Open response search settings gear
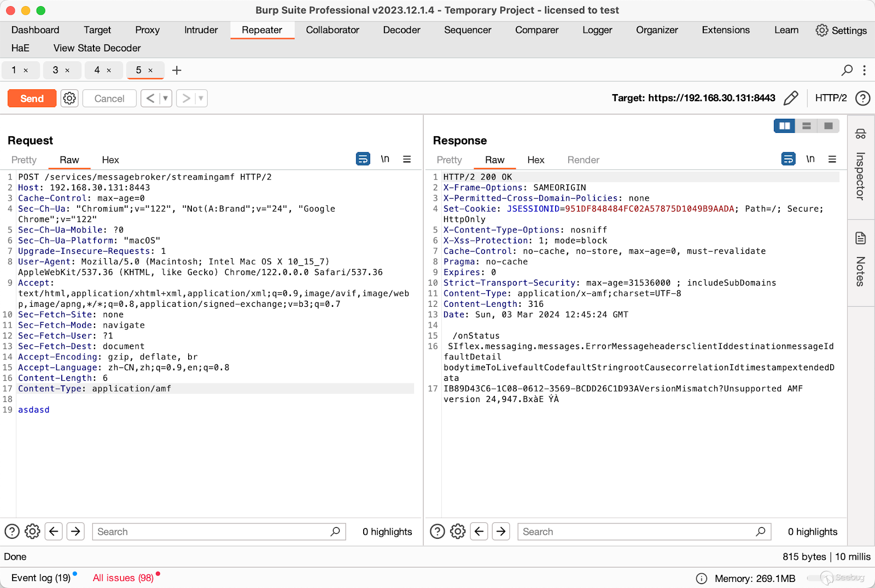This screenshot has width=875, height=588. (x=458, y=532)
